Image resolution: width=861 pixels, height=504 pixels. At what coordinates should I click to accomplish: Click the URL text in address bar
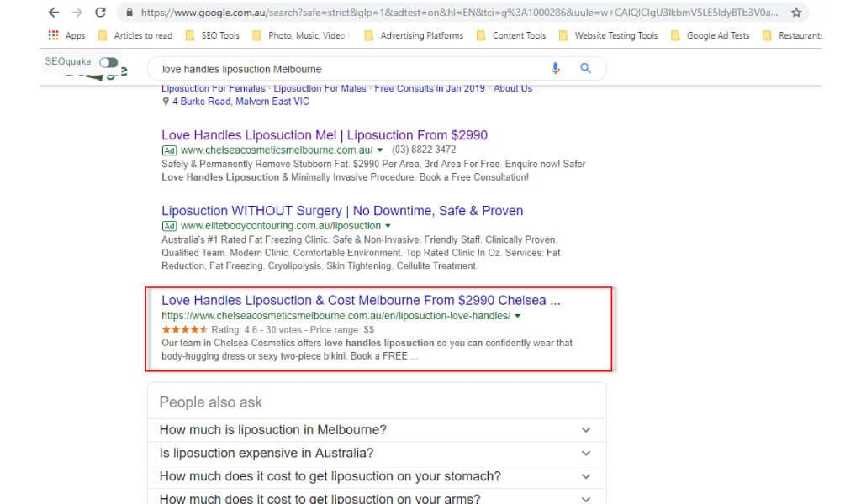[459, 12]
